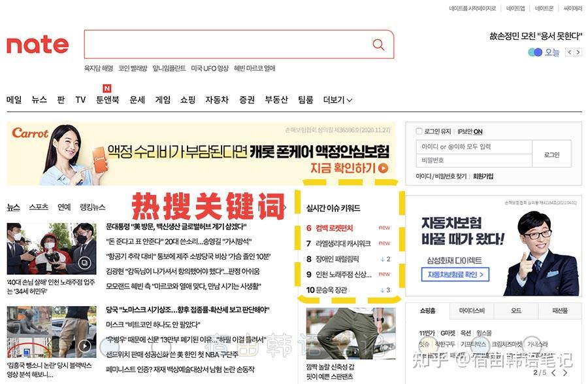Click the nate logo
Image resolution: width=588 pixels, height=384 pixels.
pos(37,44)
